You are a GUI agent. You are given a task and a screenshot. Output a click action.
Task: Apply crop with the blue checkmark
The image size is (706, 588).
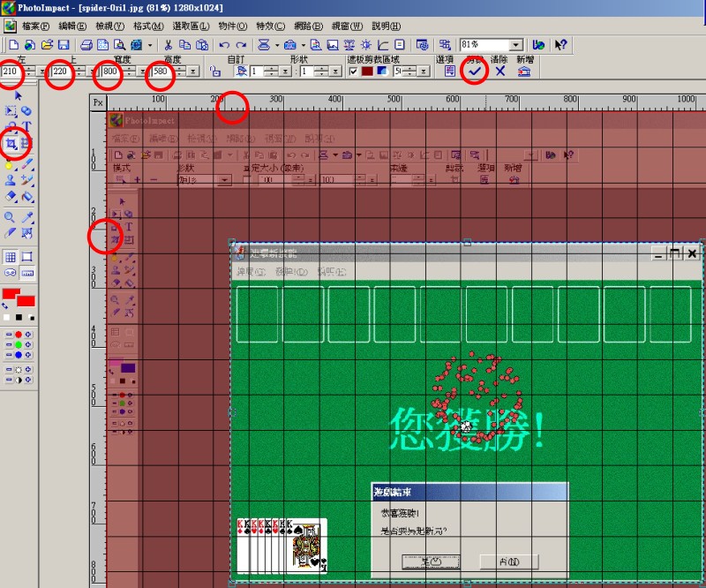point(474,71)
